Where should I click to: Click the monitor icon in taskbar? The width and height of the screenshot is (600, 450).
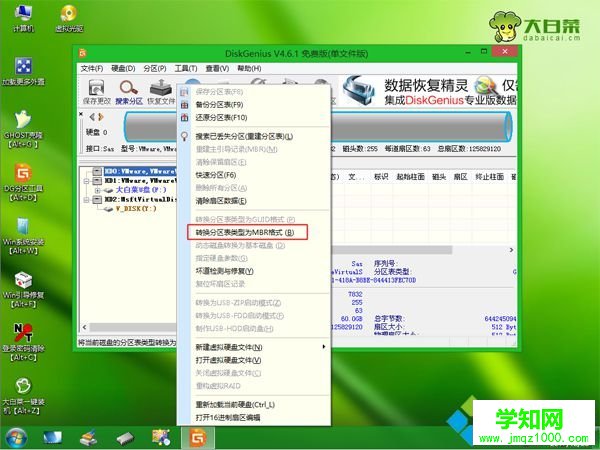52,438
